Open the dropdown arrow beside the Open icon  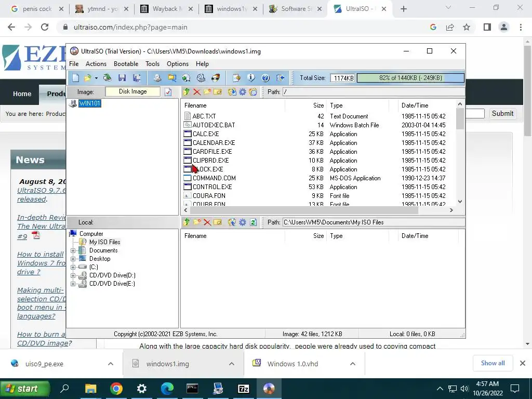[96, 78]
